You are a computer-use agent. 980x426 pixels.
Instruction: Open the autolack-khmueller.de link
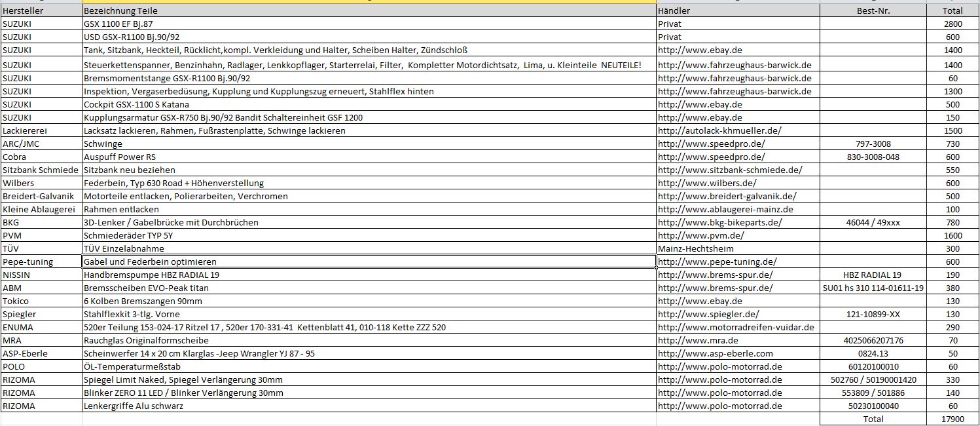pyautogui.click(x=719, y=131)
